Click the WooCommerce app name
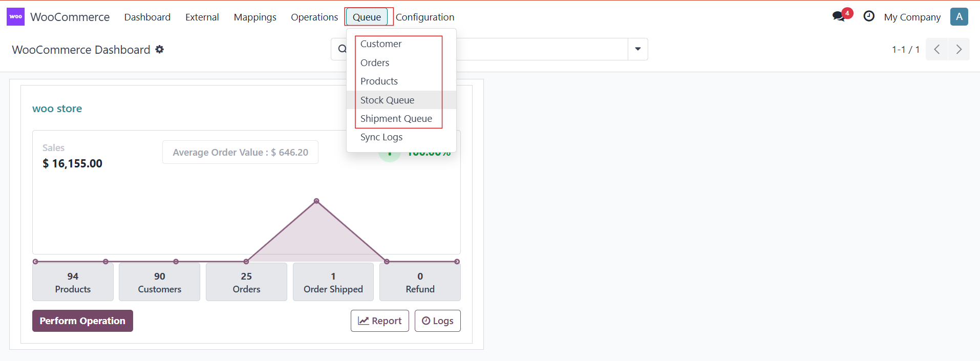980x361 pixels. 70,17
